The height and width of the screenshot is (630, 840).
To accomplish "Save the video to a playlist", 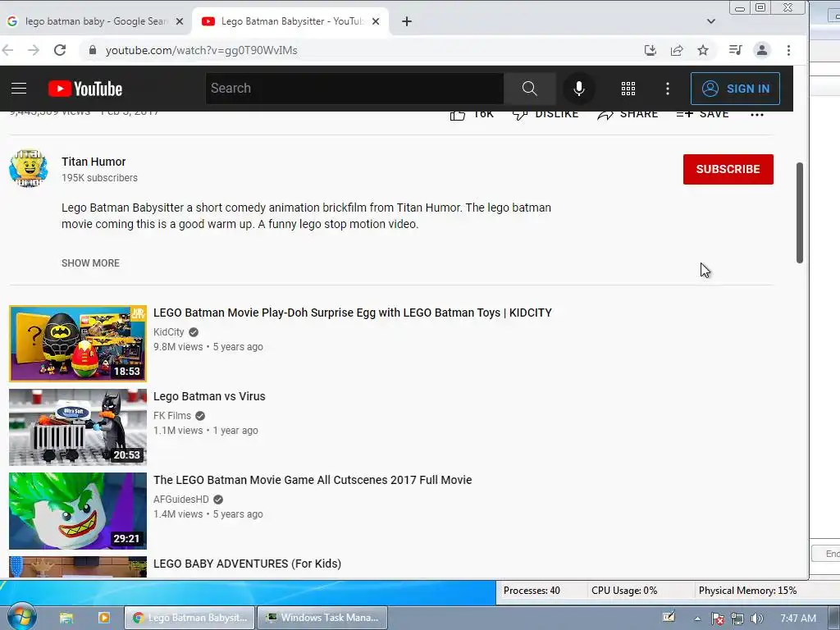I will click(x=702, y=114).
